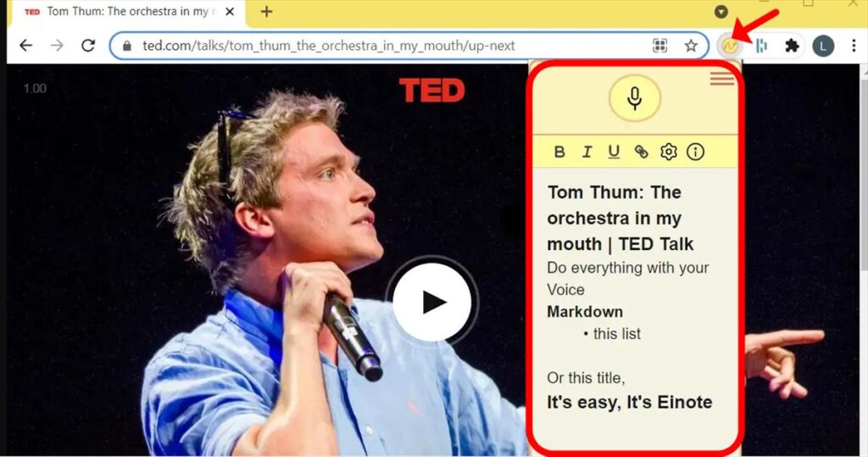
Task: Open the blue bars extension icon
Action: tap(762, 46)
